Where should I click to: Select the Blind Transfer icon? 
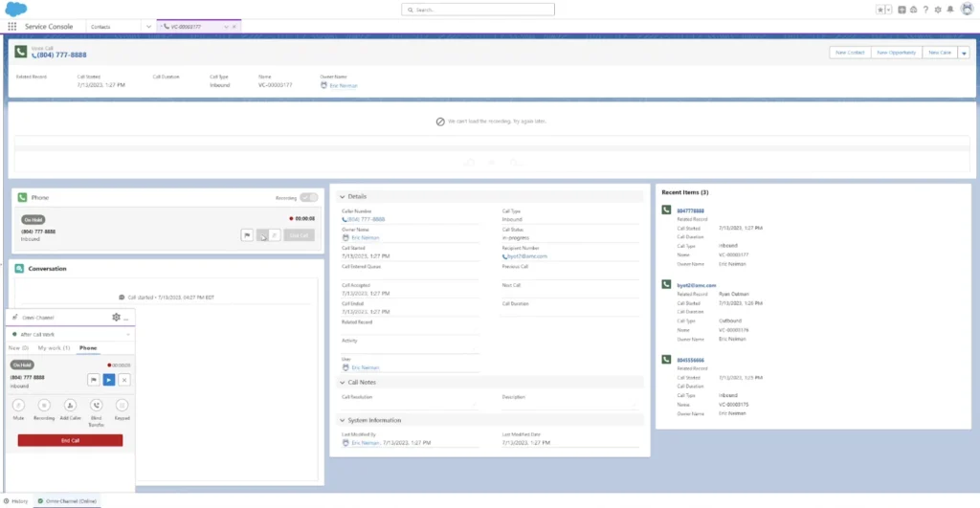coord(97,406)
